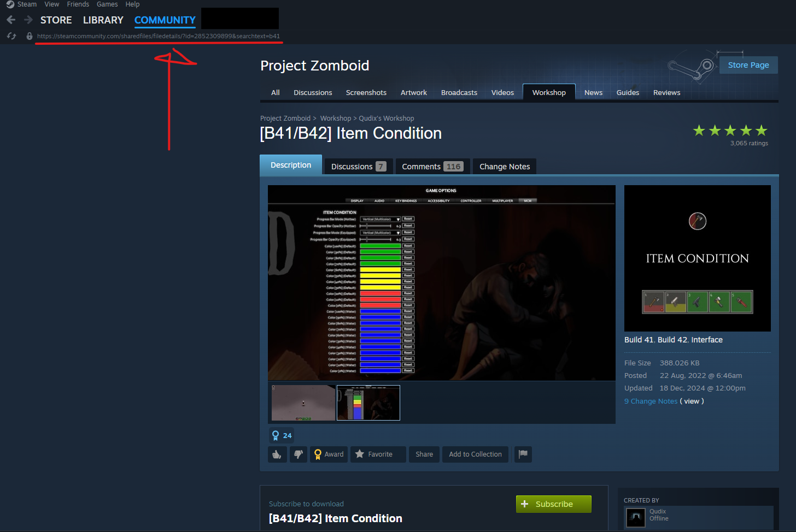796x532 pixels.
Task: Click the CREATED BY heading
Action: [x=641, y=500]
